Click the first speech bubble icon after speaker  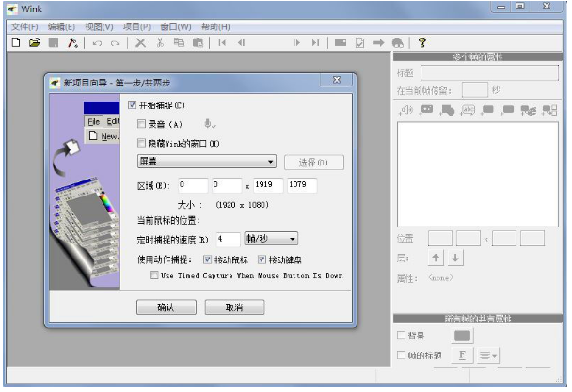point(427,110)
